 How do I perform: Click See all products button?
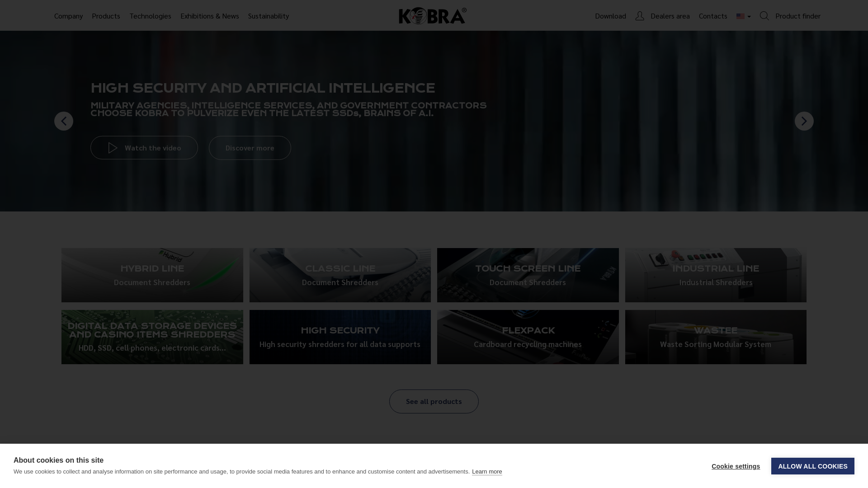pyautogui.click(x=434, y=401)
